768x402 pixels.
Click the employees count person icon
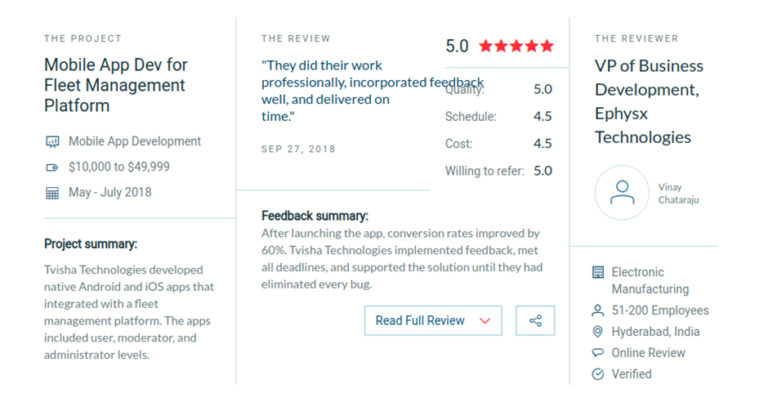(x=598, y=311)
